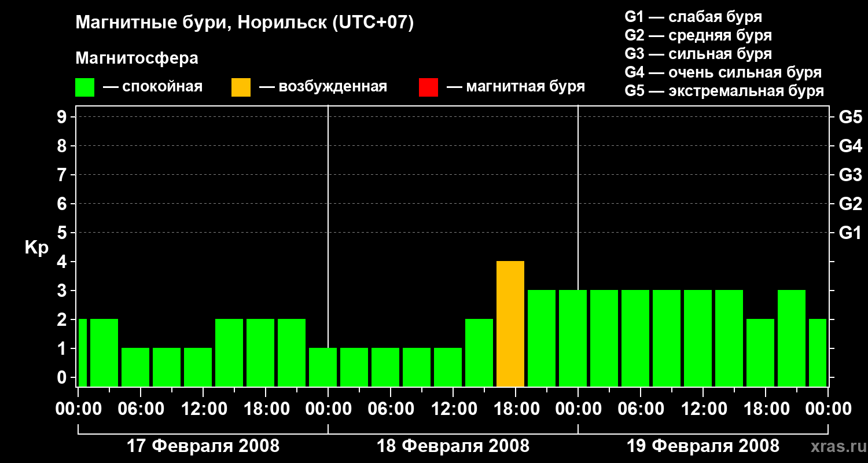Click the «— спокойная» legend label

pyautogui.click(x=153, y=87)
